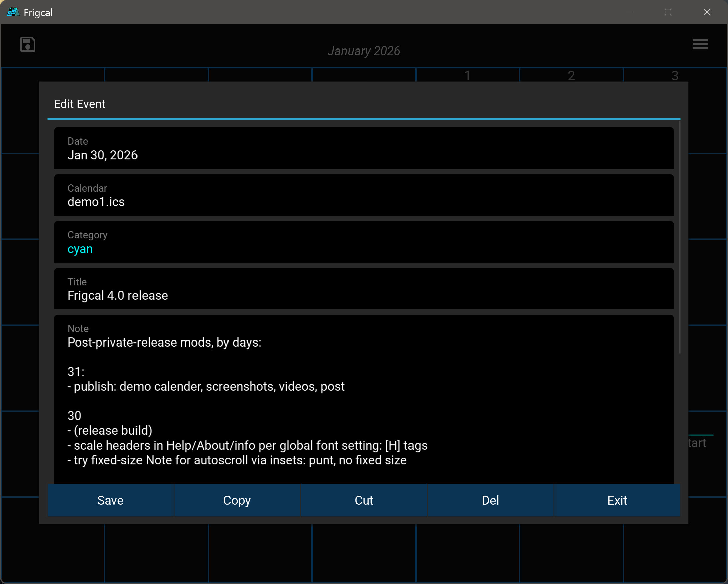This screenshot has width=728, height=584.
Task: Save the edited event
Action: click(x=110, y=500)
